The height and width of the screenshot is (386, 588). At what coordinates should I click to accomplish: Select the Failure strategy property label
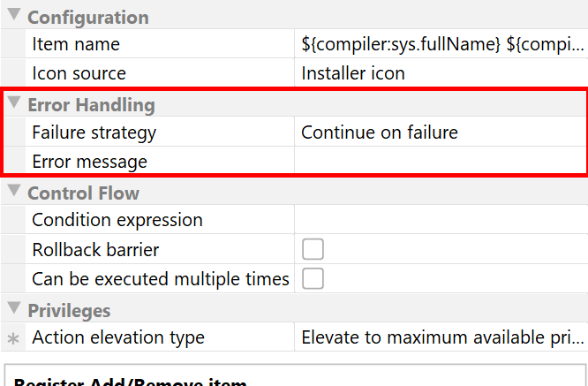coord(94,132)
